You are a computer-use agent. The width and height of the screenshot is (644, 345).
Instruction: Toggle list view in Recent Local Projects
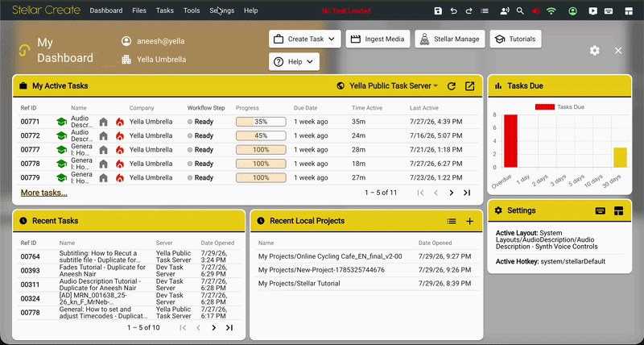point(452,221)
